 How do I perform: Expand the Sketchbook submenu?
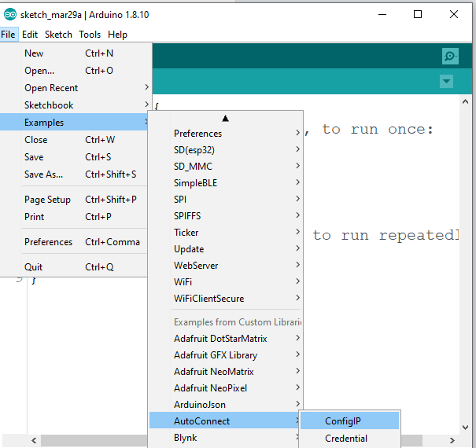pyautogui.click(x=75, y=105)
